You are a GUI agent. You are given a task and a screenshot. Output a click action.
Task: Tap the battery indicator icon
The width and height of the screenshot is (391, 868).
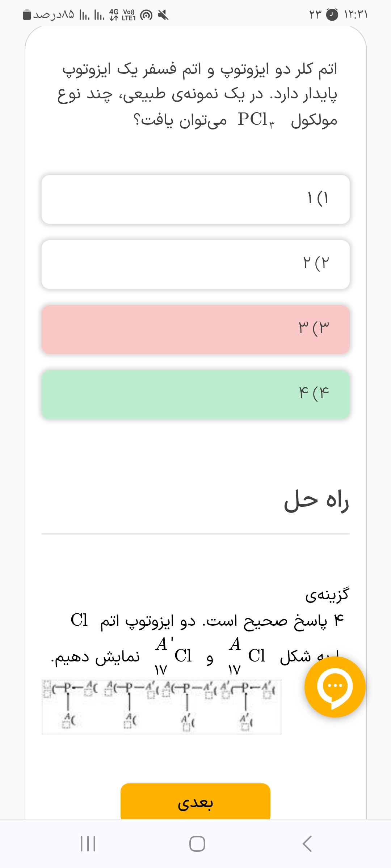pos(27,15)
